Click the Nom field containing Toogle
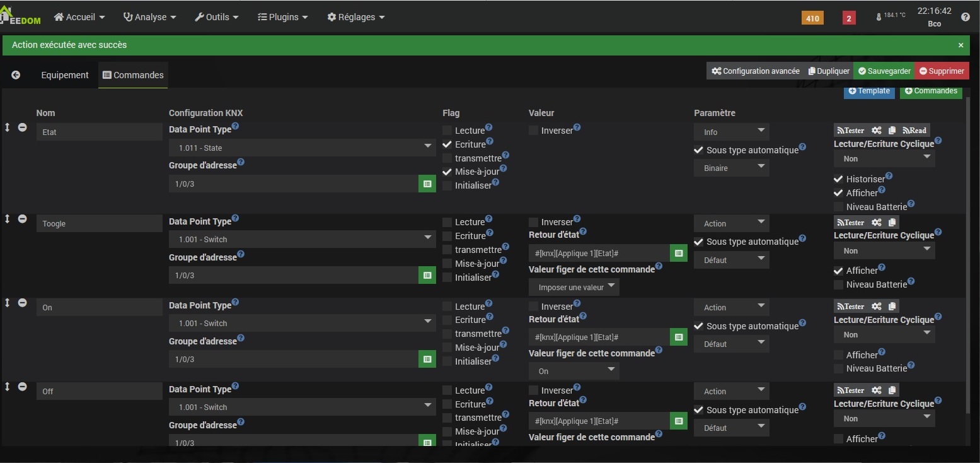980x463 pixels. tap(99, 223)
